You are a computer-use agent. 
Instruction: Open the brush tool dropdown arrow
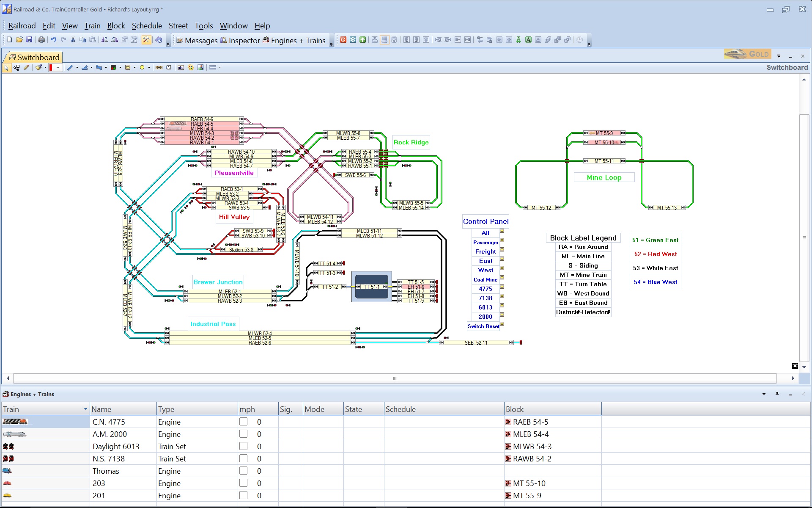[x=45, y=67]
